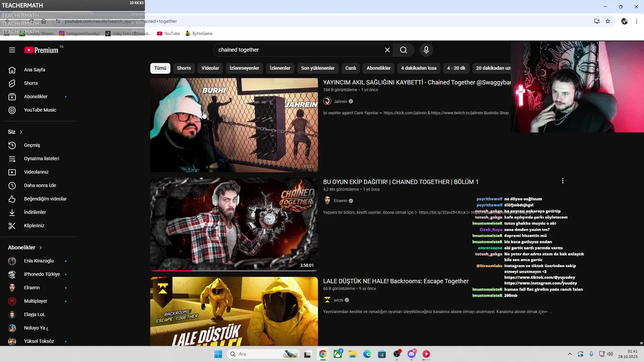
Task: Click Elraenn's channel avatar beside the video
Action: pos(327,201)
